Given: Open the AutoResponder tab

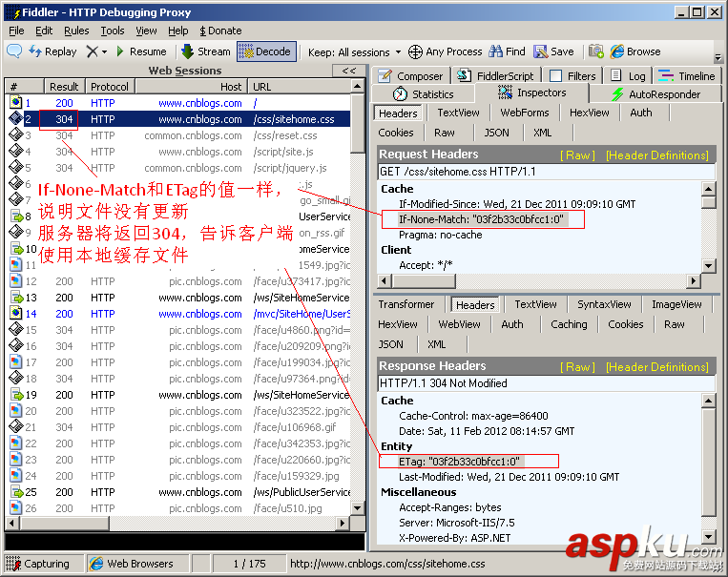Looking at the screenshot, I should (x=655, y=94).
